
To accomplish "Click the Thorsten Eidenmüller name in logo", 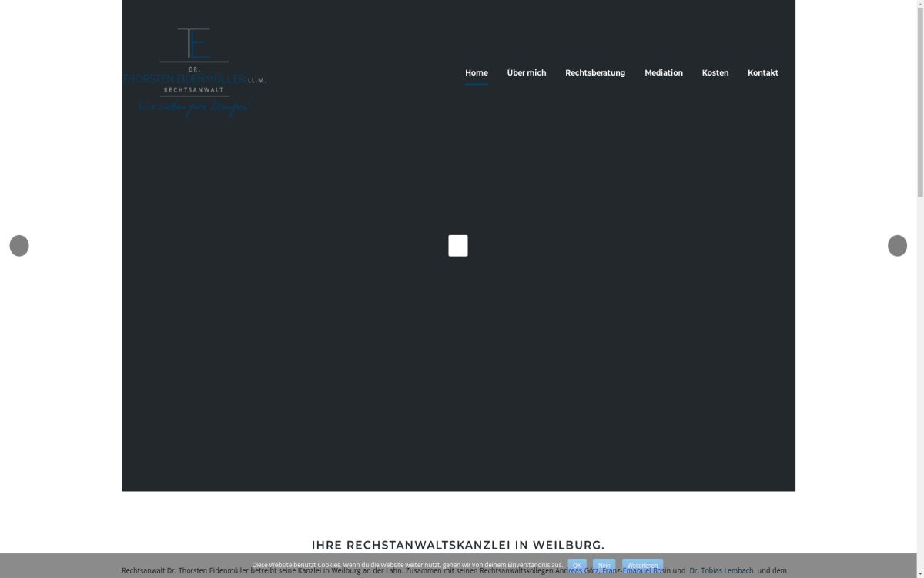I will coord(185,79).
